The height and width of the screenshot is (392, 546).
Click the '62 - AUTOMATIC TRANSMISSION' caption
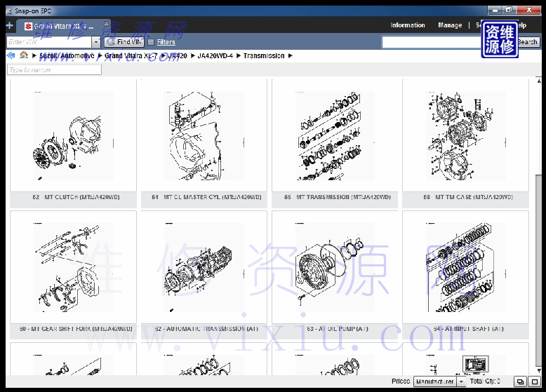(x=206, y=329)
